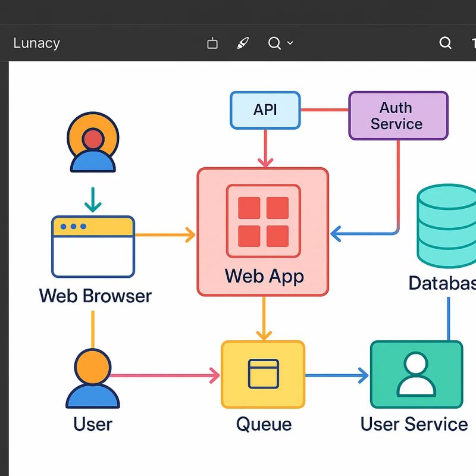
Task: Select the red arrow from API to Web App
Action: tap(265, 149)
